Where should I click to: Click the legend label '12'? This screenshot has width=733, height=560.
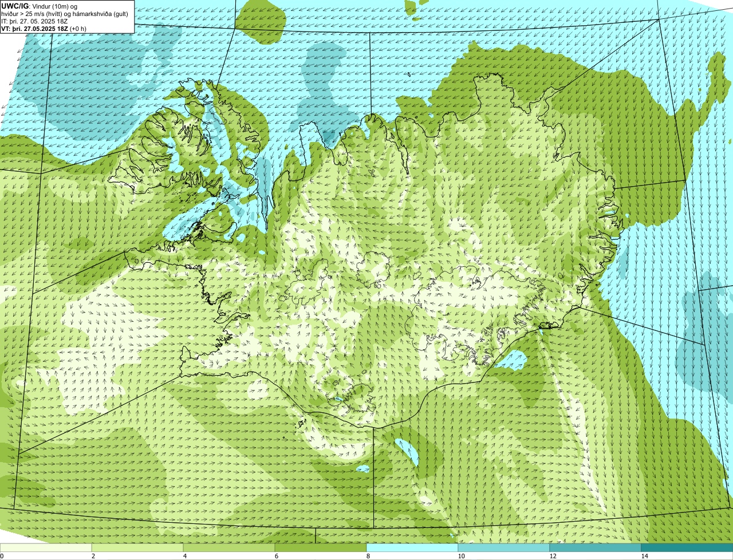(x=553, y=556)
